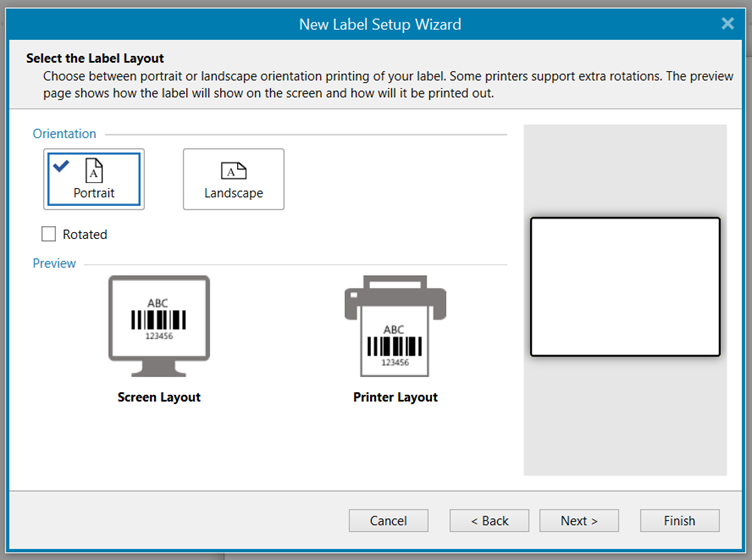
Task: Click the Screen Layout caption
Action: [x=159, y=397]
